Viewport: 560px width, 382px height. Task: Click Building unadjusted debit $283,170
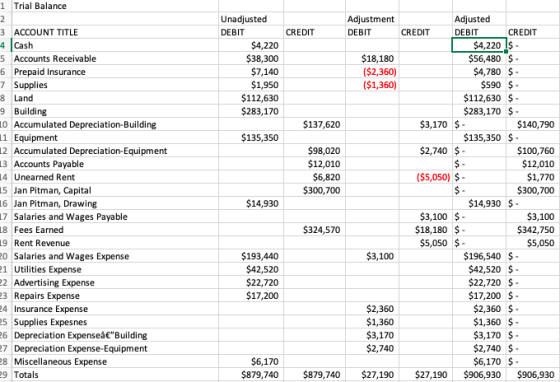tap(251, 111)
